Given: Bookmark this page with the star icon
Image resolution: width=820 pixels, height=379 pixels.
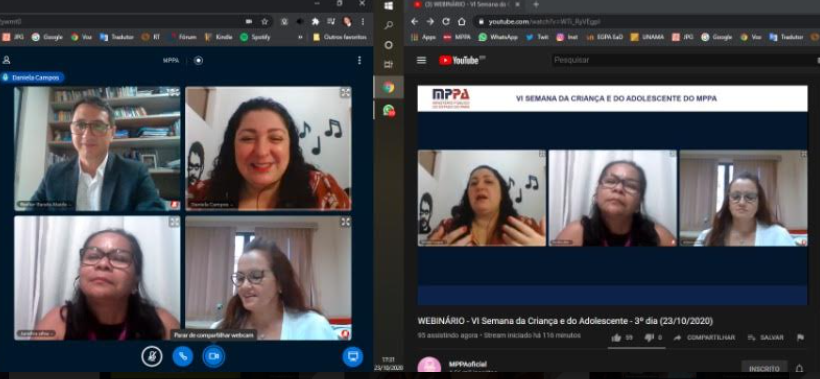Looking at the screenshot, I should pyautogui.click(x=265, y=22).
